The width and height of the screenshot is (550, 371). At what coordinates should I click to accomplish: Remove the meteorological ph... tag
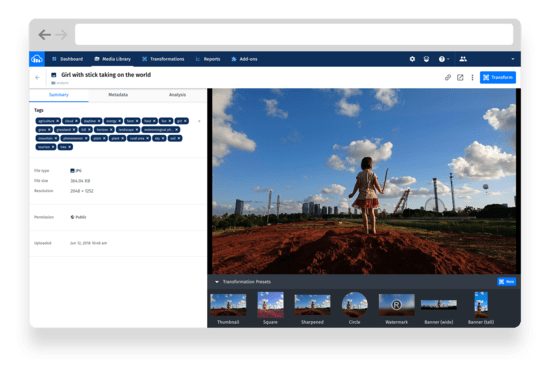(x=176, y=130)
